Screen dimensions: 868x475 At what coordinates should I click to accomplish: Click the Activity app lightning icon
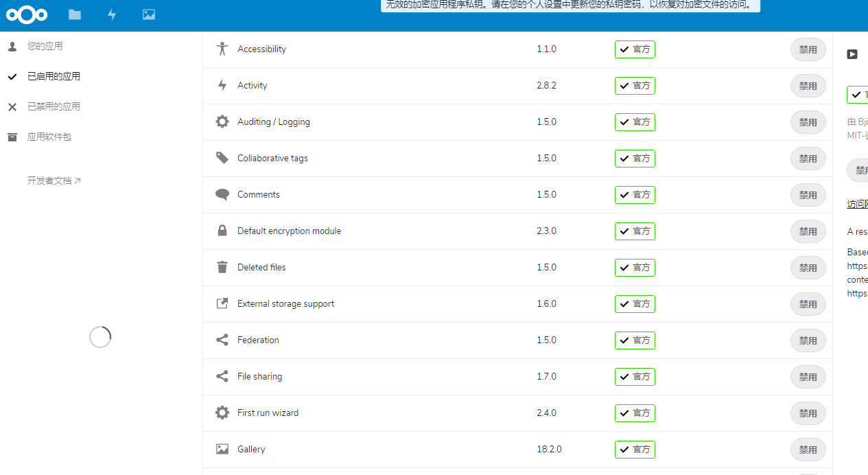tap(222, 85)
